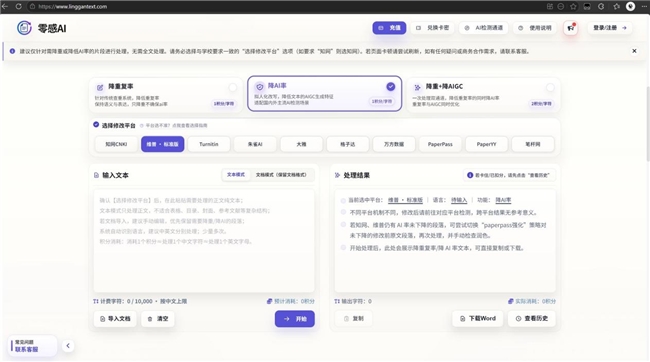Click the 查看历史 button
The image size is (650, 362).
532,318
